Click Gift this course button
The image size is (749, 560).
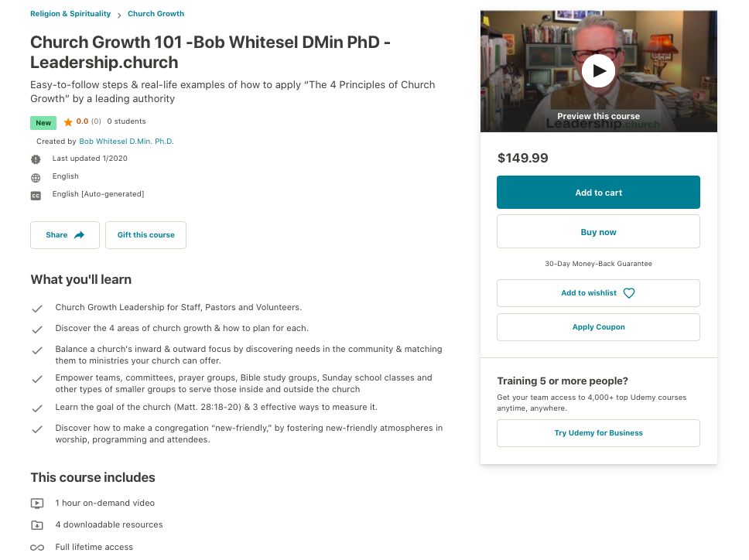coord(145,235)
